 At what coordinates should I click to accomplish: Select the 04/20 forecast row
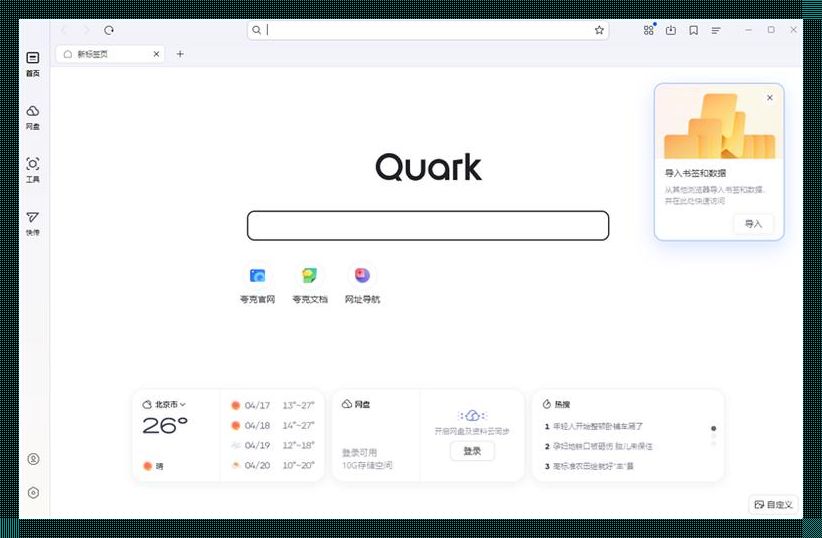click(272, 465)
